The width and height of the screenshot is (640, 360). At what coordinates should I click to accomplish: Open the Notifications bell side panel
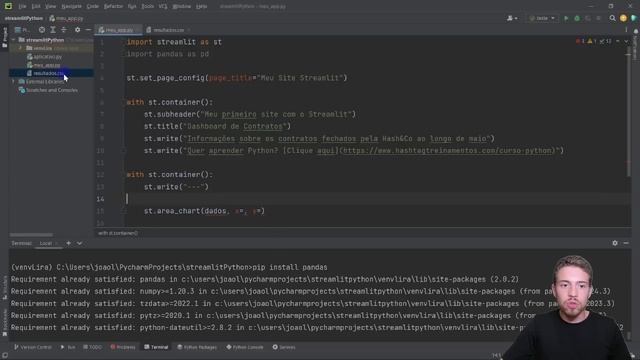pyautogui.click(x=636, y=43)
